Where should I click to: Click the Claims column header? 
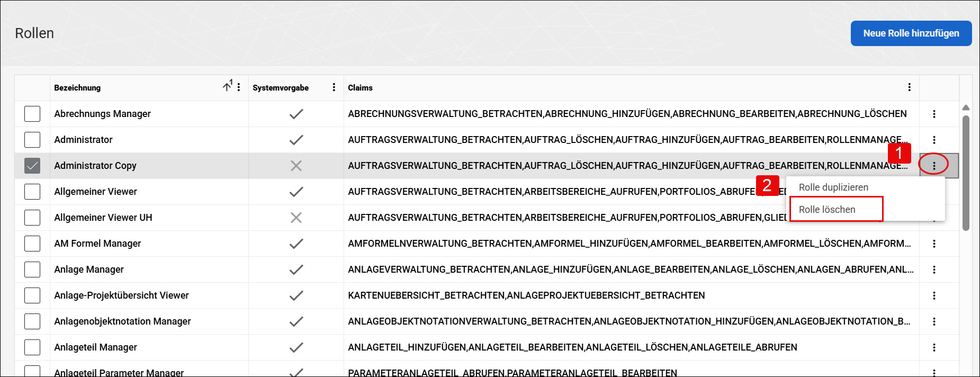coord(360,88)
